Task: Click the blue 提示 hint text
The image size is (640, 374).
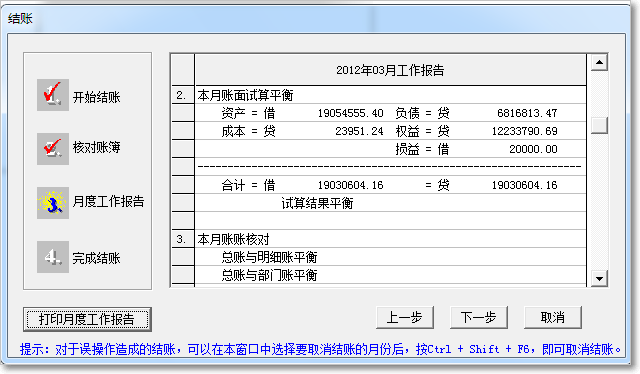Action: (x=320, y=349)
